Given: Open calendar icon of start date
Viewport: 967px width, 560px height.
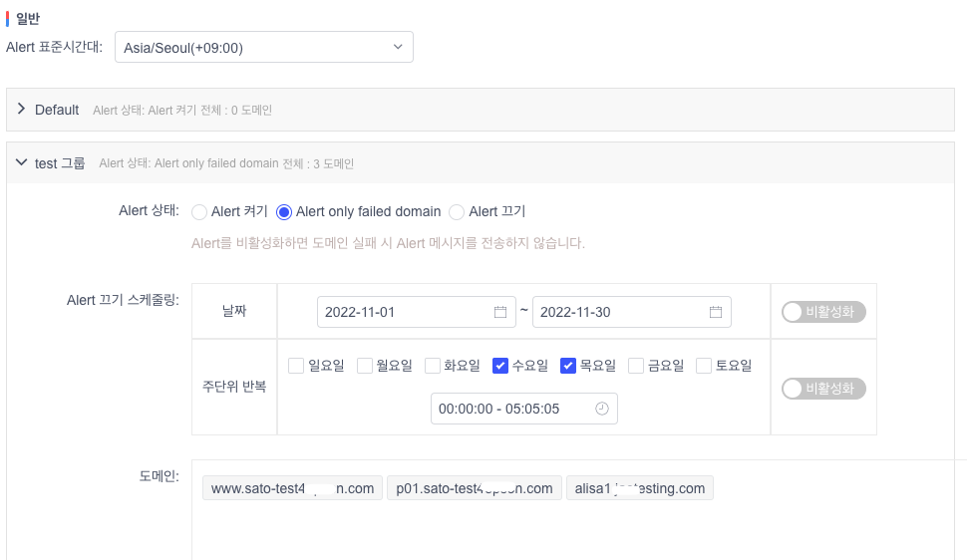Looking at the screenshot, I should [500, 312].
